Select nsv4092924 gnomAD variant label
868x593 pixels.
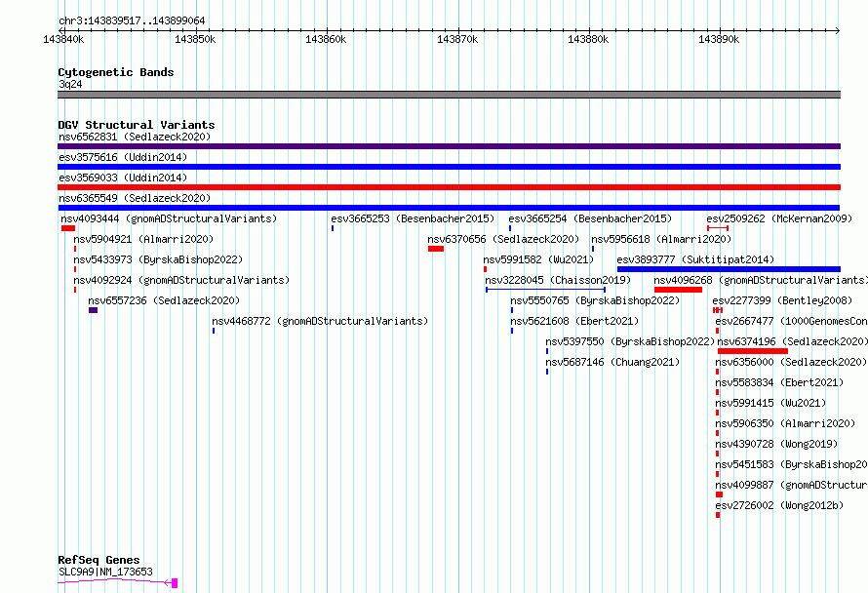pyautogui.click(x=181, y=280)
